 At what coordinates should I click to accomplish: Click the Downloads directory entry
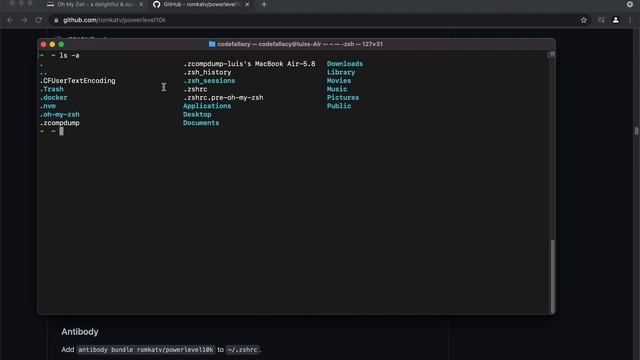coord(344,64)
